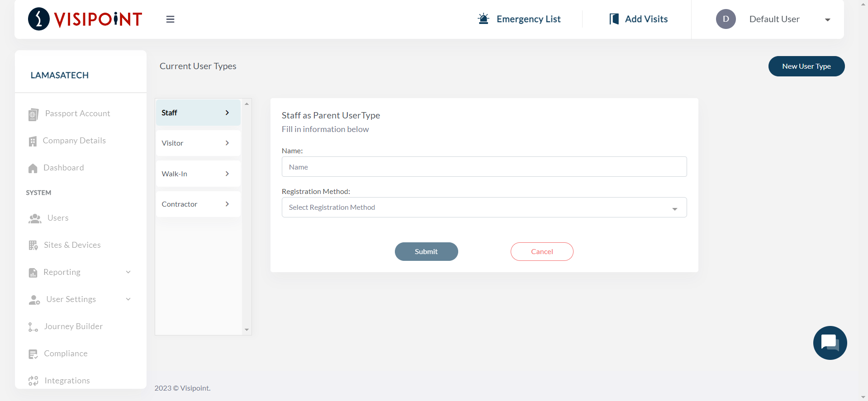
Task: Click the Visipoint logo
Action: 85,19
